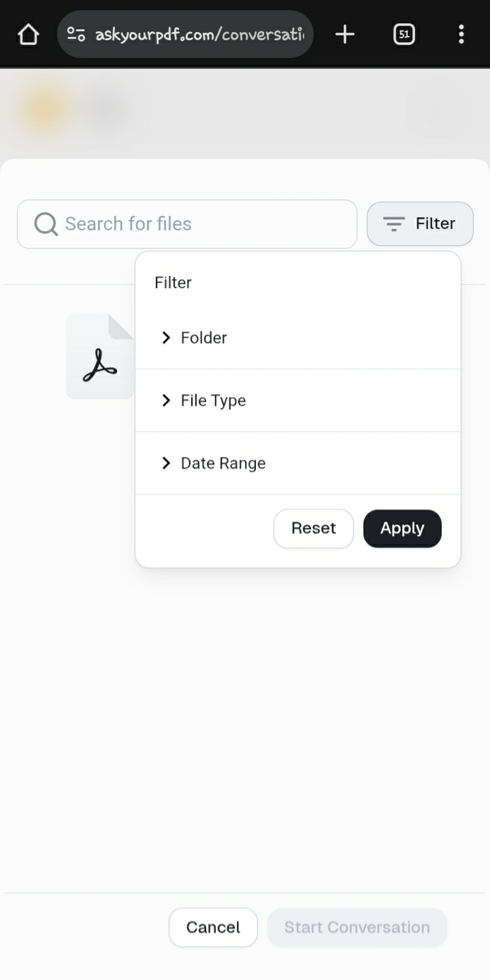This screenshot has width=490, height=980.
Task: Select the PDF document icon
Action: pyautogui.click(x=100, y=356)
